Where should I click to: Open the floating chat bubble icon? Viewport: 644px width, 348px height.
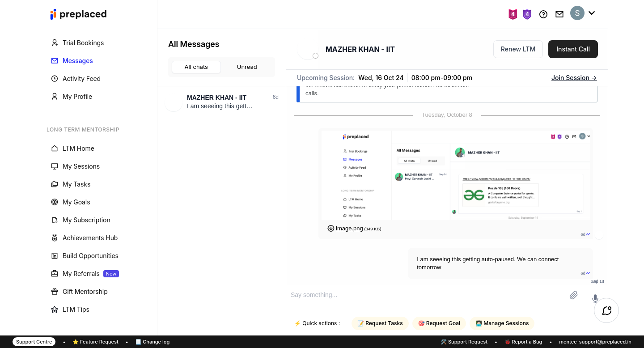606,310
